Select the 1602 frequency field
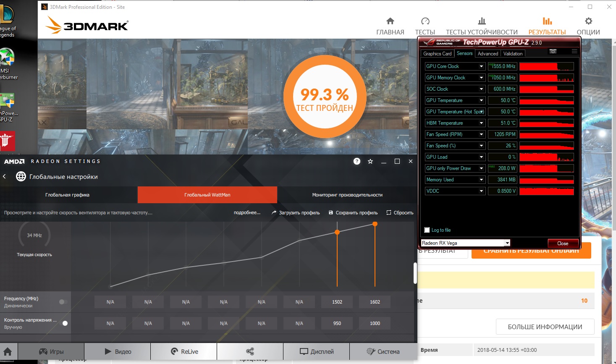The image size is (616, 364). pyautogui.click(x=375, y=302)
